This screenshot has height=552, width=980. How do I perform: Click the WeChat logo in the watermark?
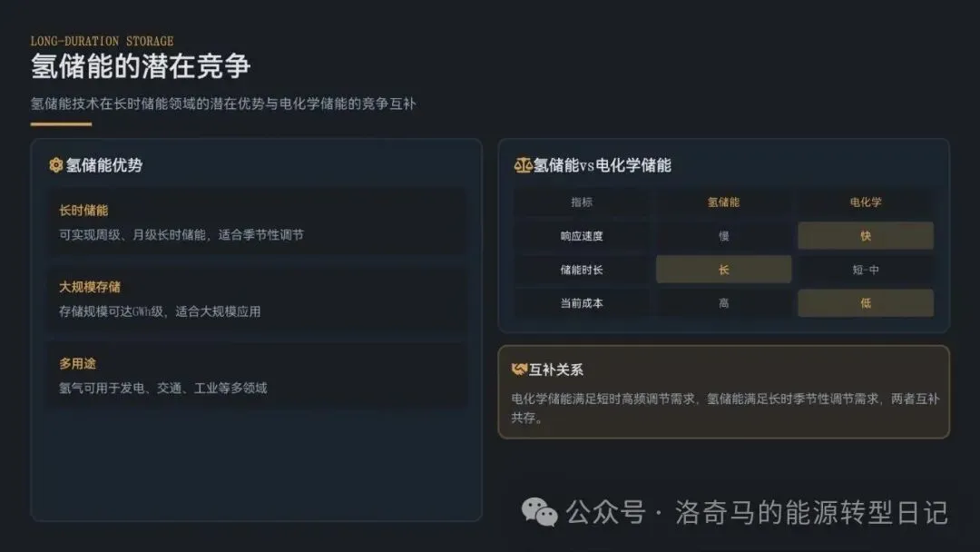point(539,513)
